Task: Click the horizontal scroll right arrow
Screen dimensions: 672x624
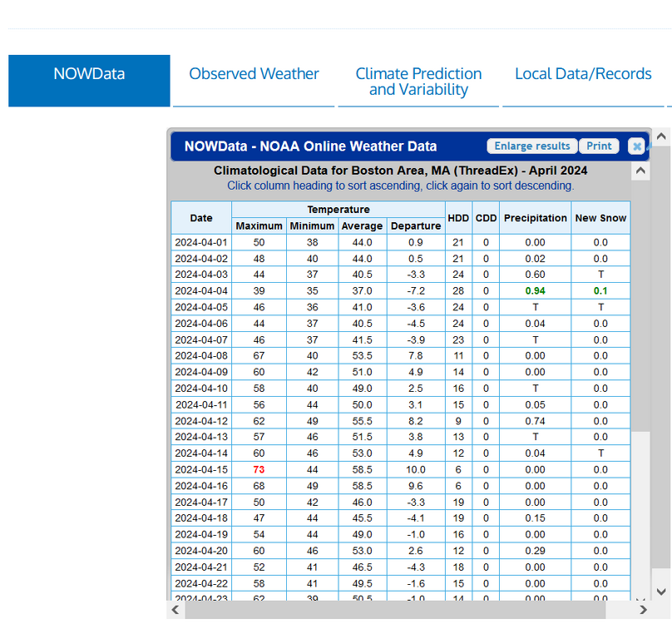Action: [x=643, y=609]
